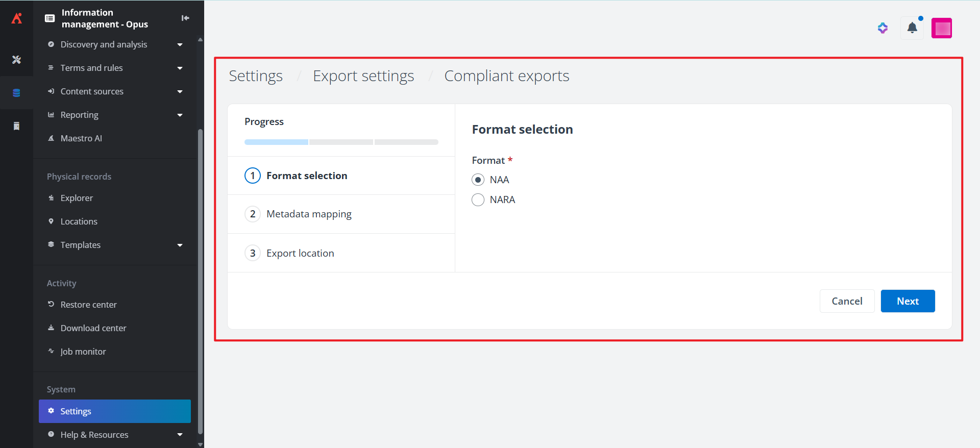
Task: Click the Maestro AI assistant icon in header
Action: pos(883,28)
